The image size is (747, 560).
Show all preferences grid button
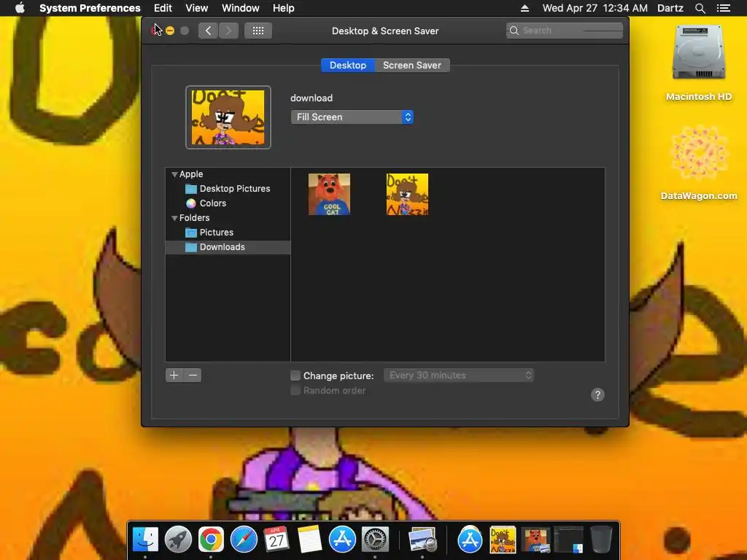point(258,31)
